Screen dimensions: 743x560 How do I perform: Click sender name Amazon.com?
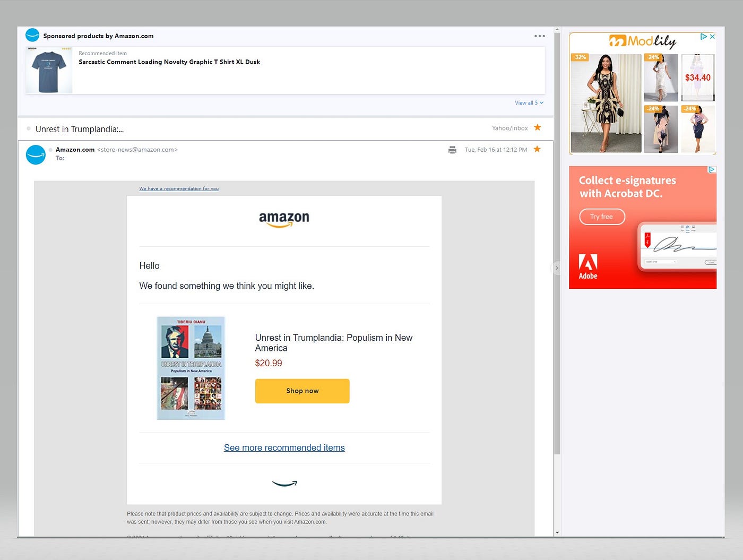point(75,150)
